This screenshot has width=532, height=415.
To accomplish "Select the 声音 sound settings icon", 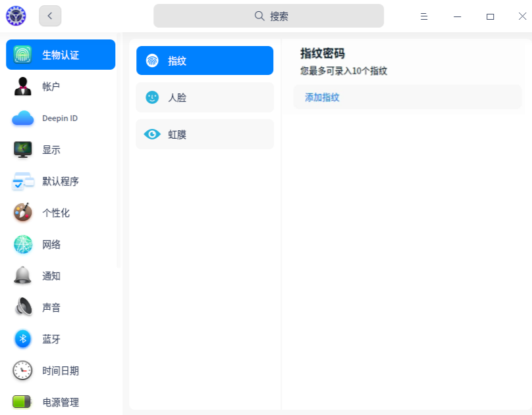I will [x=59, y=307].
